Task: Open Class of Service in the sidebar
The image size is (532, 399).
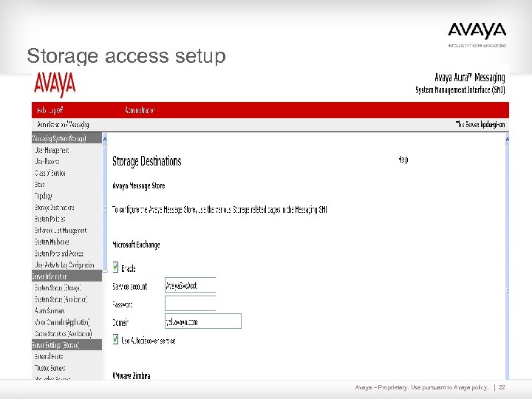Action: coord(50,173)
